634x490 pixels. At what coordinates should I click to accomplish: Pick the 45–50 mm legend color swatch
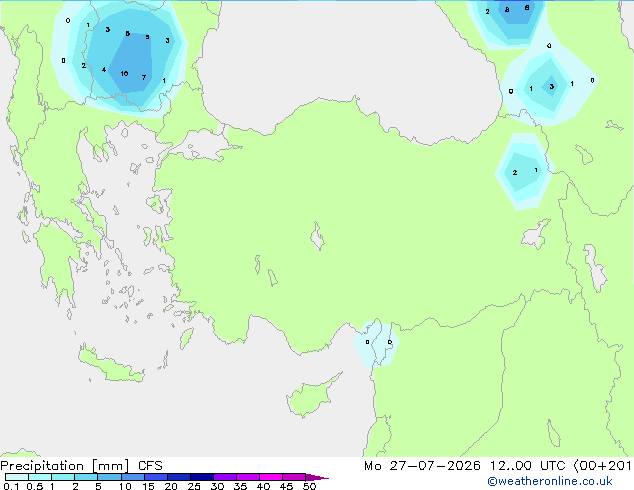coord(294,477)
